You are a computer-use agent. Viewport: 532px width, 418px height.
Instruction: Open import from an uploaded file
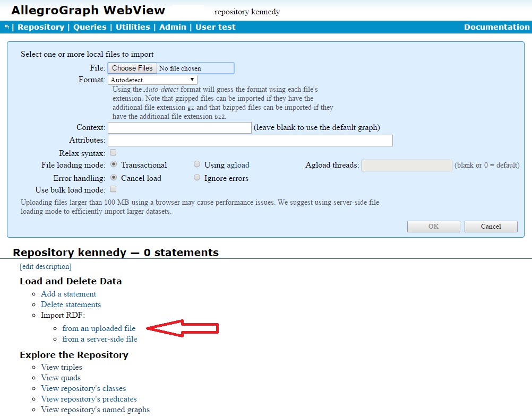pos(99,328)
